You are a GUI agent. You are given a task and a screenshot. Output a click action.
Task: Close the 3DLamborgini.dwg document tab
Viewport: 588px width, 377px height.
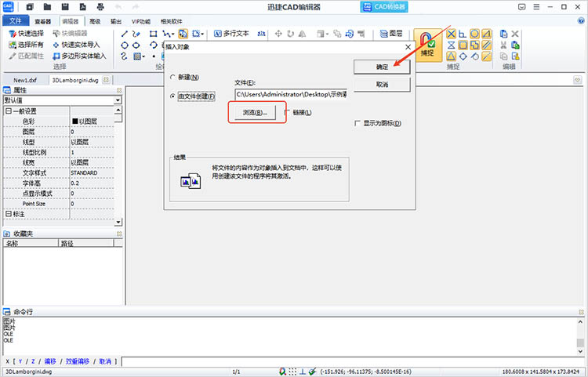coord(106,80)
